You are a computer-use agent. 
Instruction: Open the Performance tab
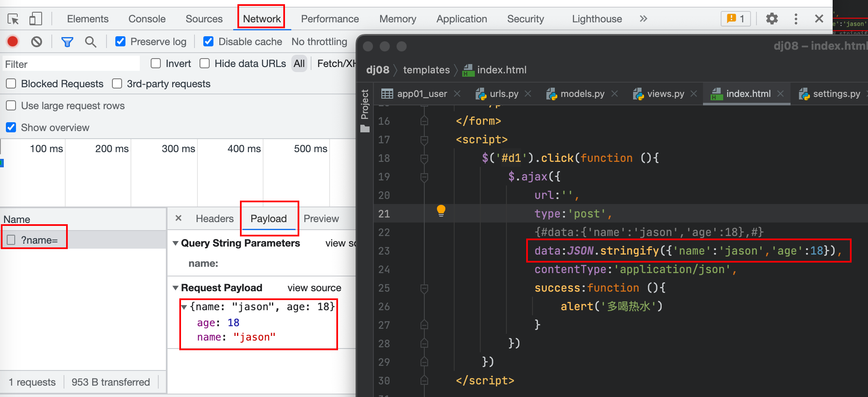pyautogui.click(x=330, y=19)
